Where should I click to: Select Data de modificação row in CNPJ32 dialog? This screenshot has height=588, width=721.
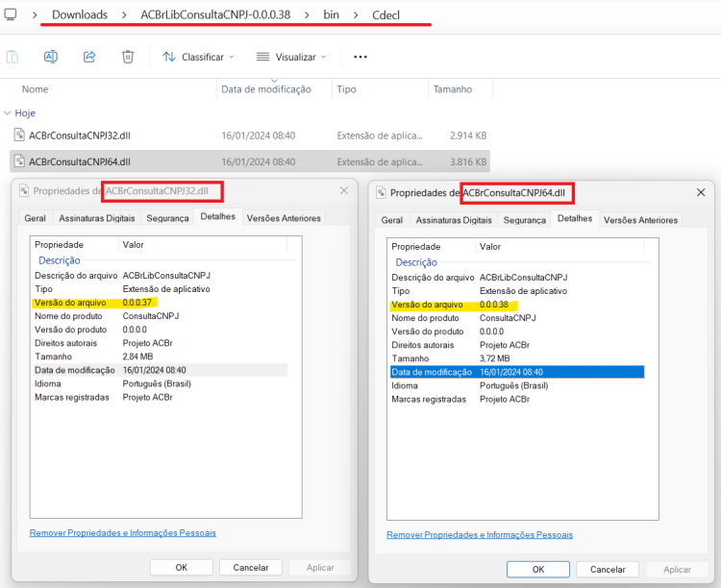(161, 370)
